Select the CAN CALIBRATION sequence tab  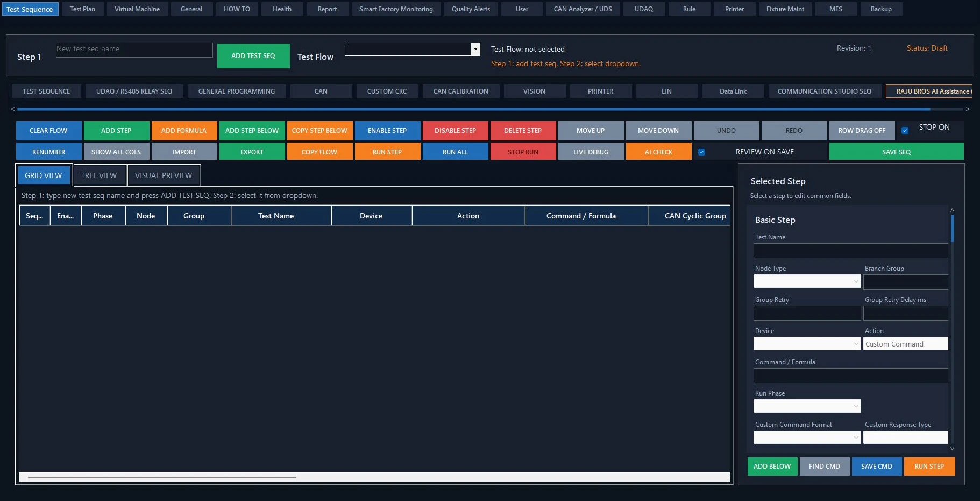461,91
